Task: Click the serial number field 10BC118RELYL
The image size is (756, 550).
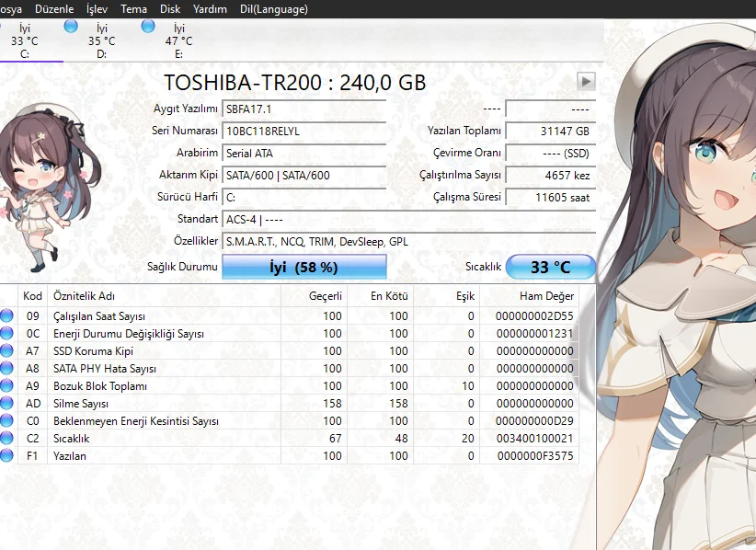Action: (304, 132)
